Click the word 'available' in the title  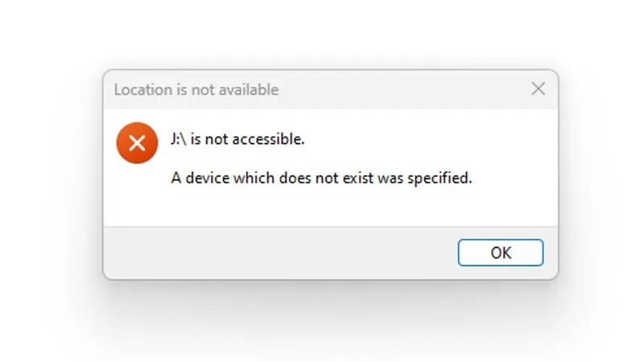pos(250,90)
